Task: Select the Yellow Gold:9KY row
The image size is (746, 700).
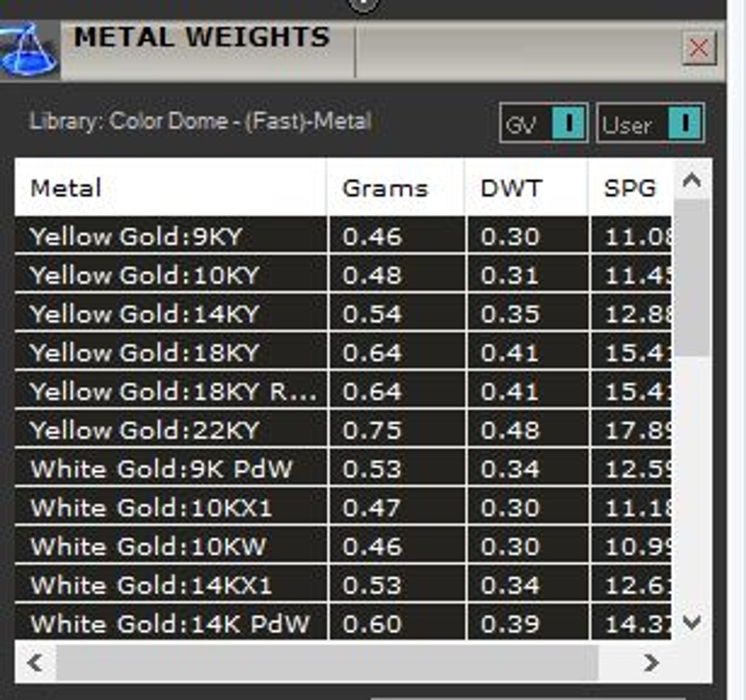Action: pos(343,235)
